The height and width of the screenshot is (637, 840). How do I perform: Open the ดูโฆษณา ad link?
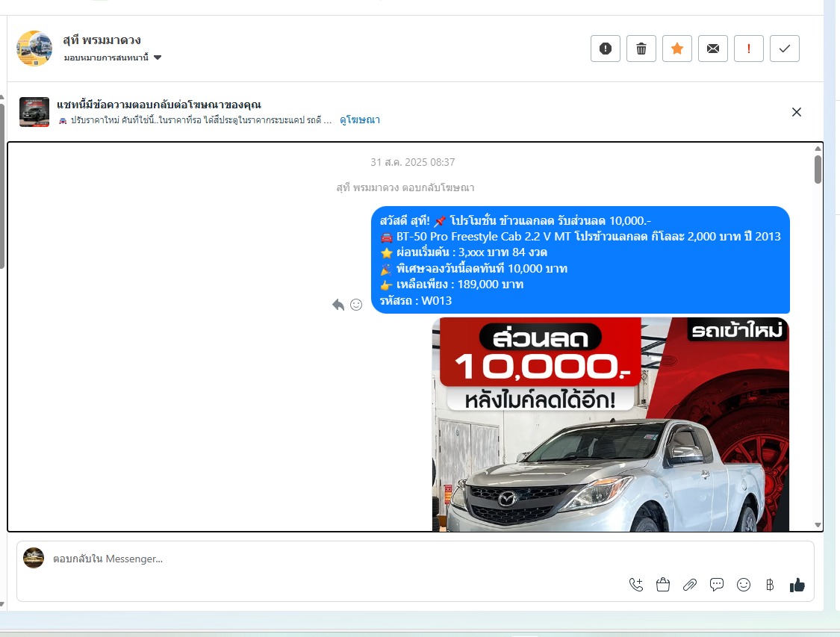[360, 120]
